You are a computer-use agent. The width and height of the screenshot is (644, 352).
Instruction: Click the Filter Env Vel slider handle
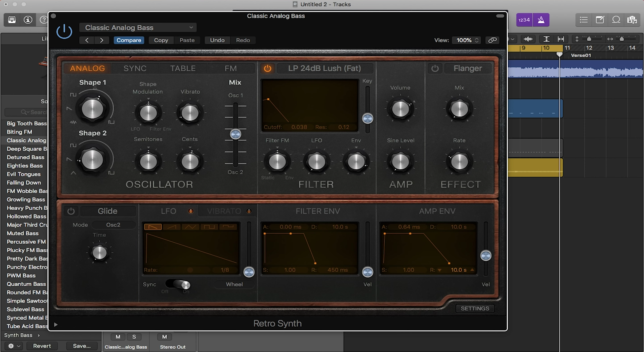[368, 272]
